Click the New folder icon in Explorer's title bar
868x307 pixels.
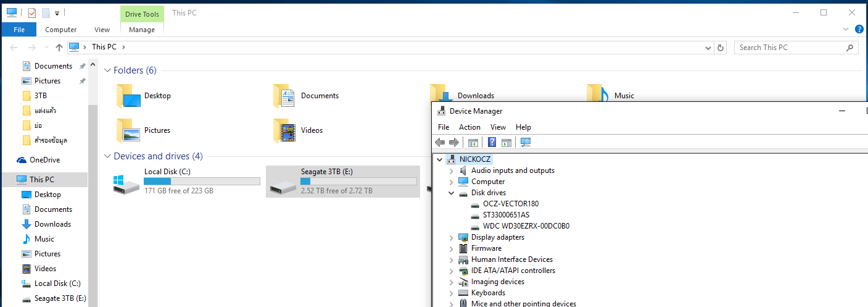46,12
